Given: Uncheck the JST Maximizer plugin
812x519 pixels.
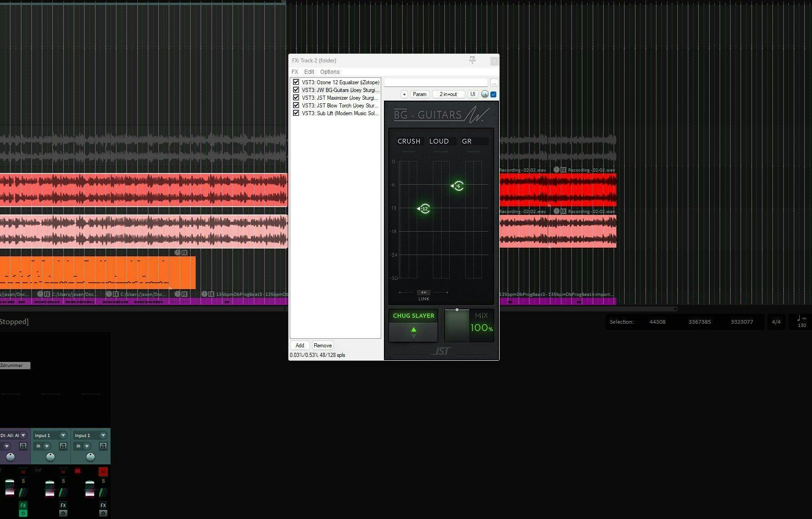Looking at the screenshot, I should tap(296, 98).
